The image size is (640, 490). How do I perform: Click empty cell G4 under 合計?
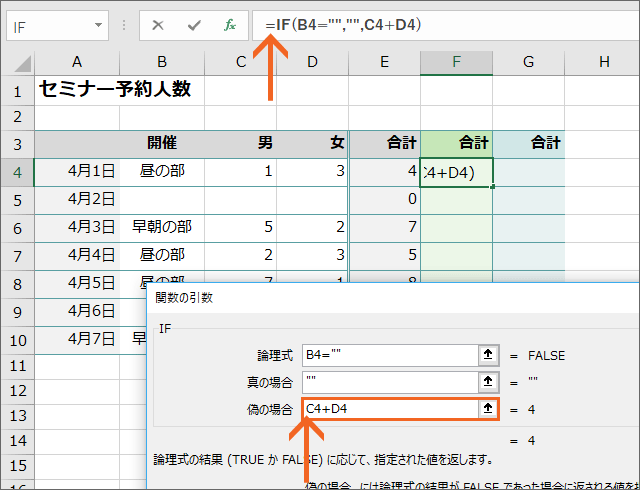click(x=529, y=172)
